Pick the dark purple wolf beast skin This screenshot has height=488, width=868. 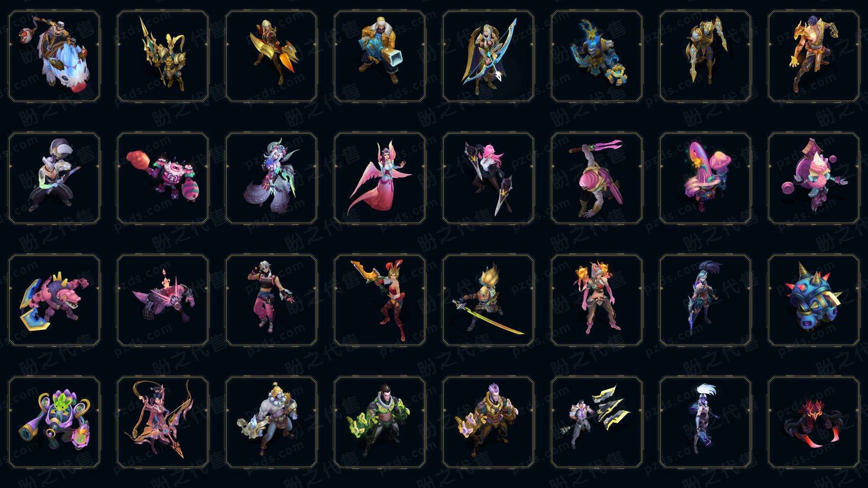pos(163,300)
